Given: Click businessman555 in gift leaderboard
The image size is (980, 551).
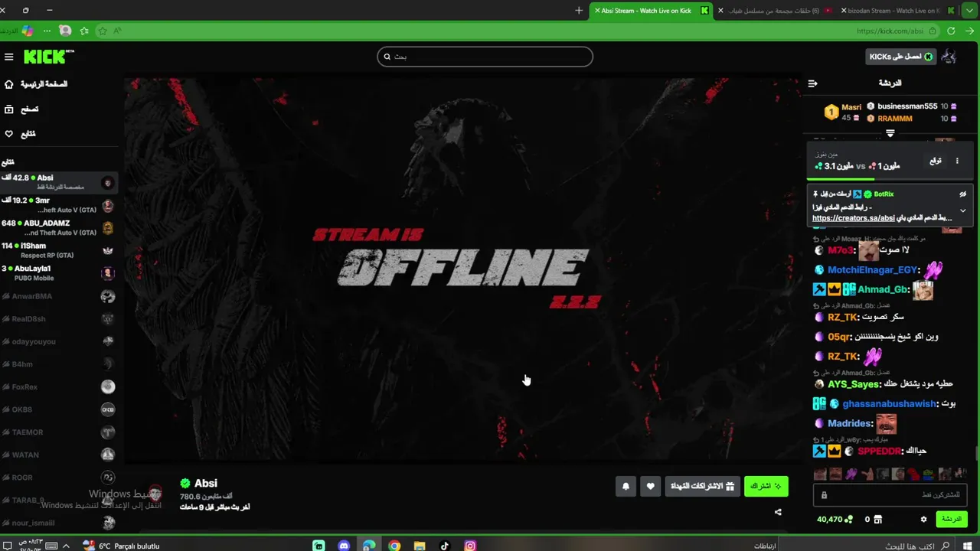Looking at the screenshot, I should click(907, 106).
